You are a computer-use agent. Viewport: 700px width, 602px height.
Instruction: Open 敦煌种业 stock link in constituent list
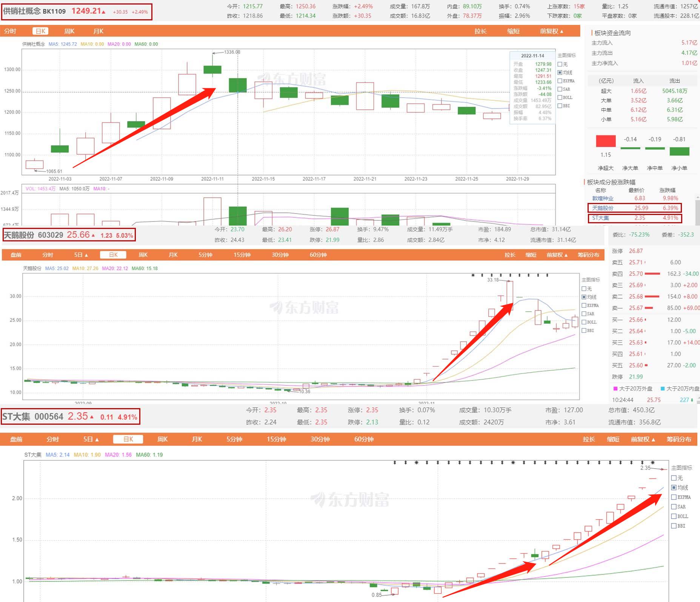[603, 198]
